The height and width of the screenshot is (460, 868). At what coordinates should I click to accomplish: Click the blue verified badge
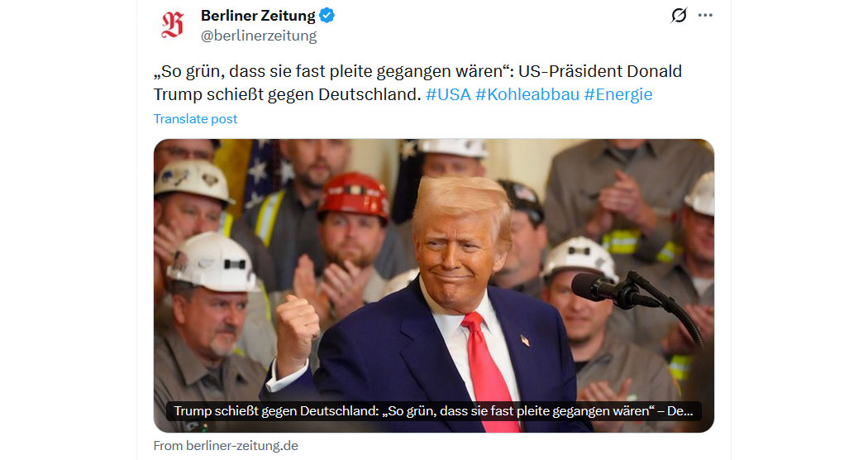(x=327, y=16)
